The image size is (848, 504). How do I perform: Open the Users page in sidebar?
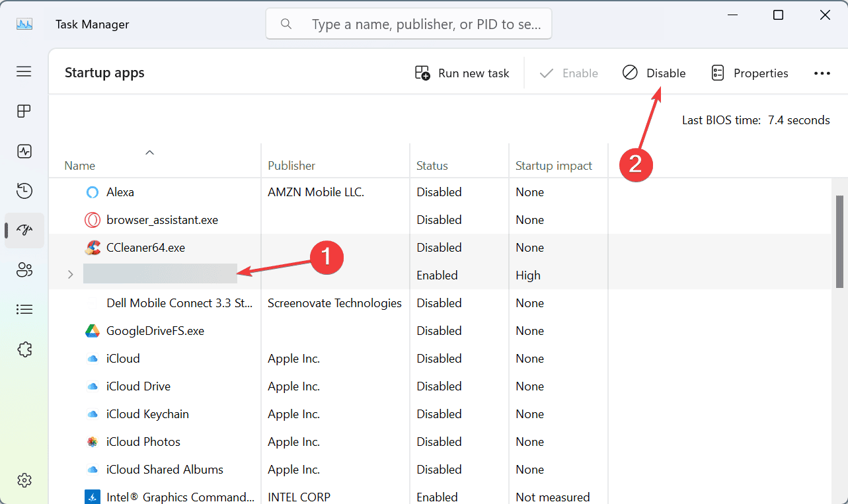click(24, 270)
